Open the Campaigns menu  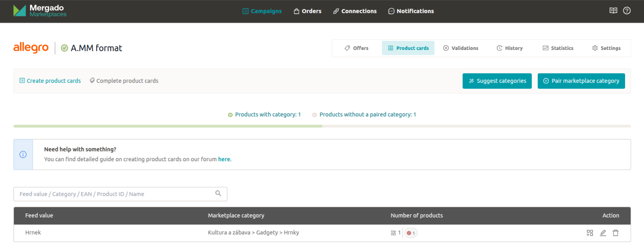(262, 11)
